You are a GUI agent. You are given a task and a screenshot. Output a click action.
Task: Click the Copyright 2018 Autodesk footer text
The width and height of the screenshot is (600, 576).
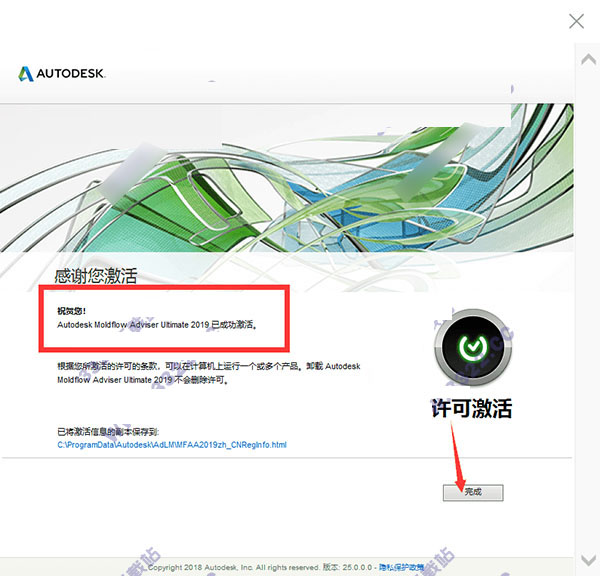coord(233,567)
